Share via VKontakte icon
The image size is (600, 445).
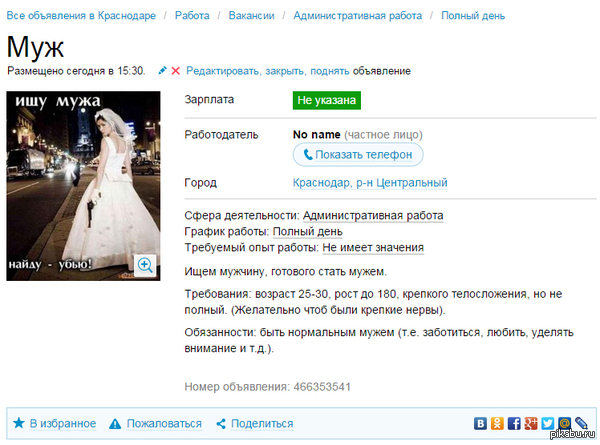(x=480, y=423)
